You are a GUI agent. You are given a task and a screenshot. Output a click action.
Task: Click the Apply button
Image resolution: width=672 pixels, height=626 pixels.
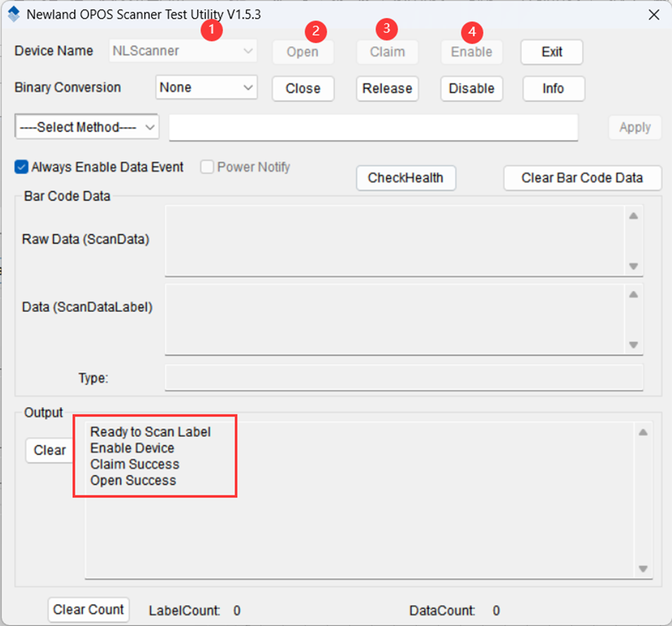click(x=635, y=127)
